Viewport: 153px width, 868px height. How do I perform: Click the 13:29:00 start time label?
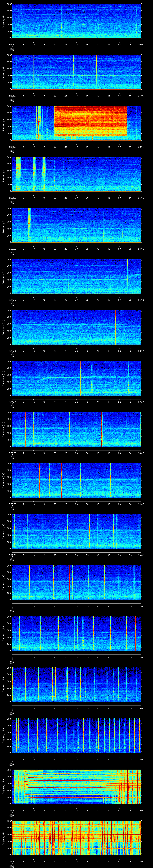12,555
